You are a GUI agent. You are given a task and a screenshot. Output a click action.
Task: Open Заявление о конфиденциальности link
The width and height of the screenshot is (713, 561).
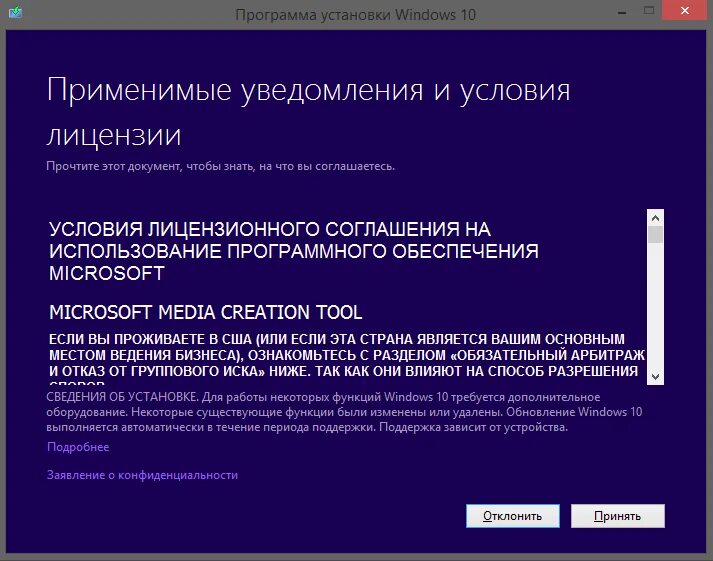click(142, 475)
